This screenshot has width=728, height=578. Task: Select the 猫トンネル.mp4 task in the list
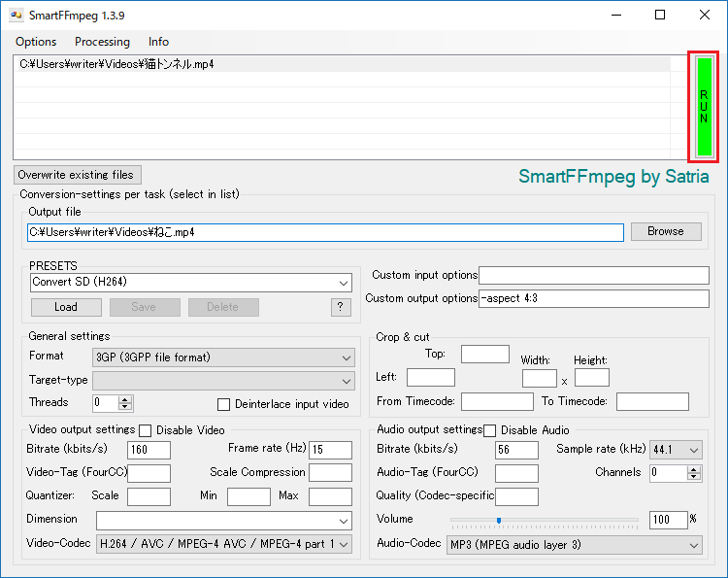[x=343, y=64]
